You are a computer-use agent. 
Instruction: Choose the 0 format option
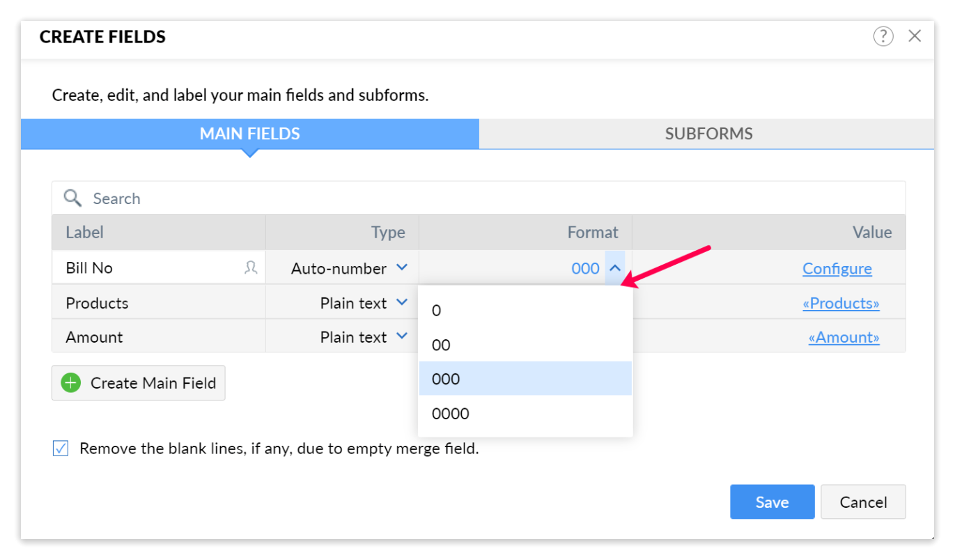click(x=437, y=311)
